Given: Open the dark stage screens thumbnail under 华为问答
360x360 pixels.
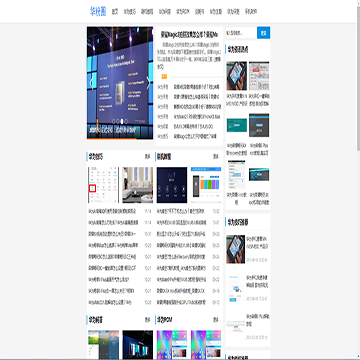Looking at the screenshot, I should pyautogui.click(x=138, y=345).
